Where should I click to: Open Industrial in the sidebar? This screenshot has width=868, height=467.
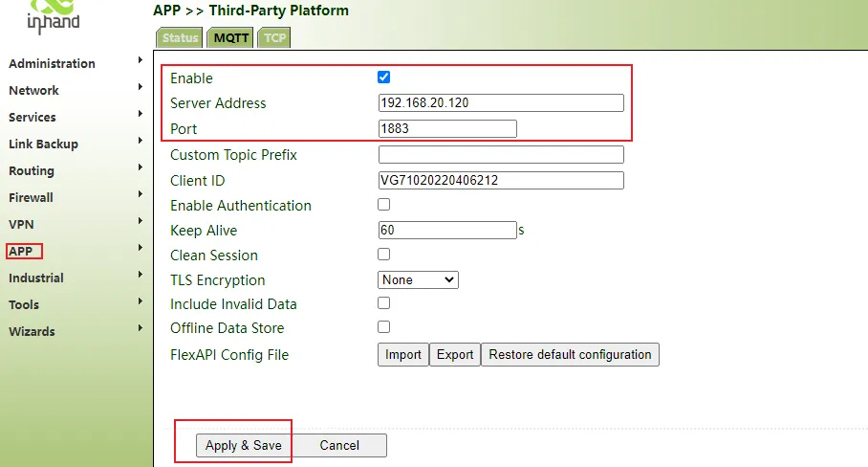[36, 278]
